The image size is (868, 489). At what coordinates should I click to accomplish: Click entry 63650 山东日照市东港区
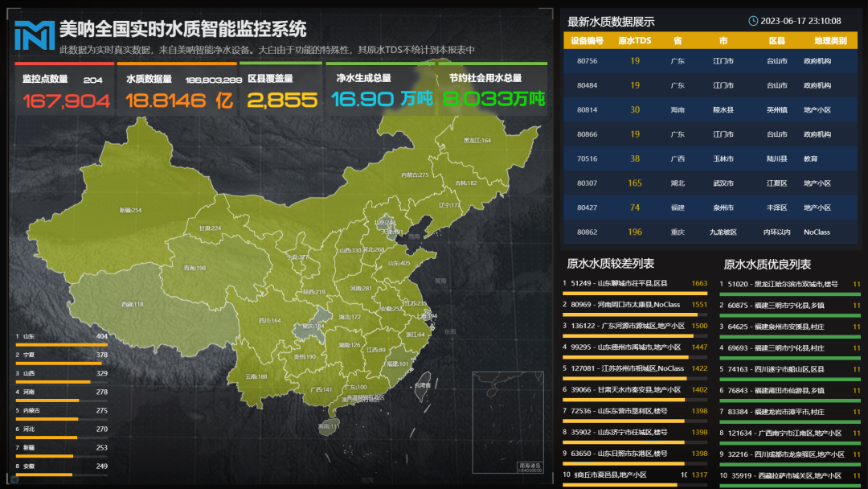[635, 456]
